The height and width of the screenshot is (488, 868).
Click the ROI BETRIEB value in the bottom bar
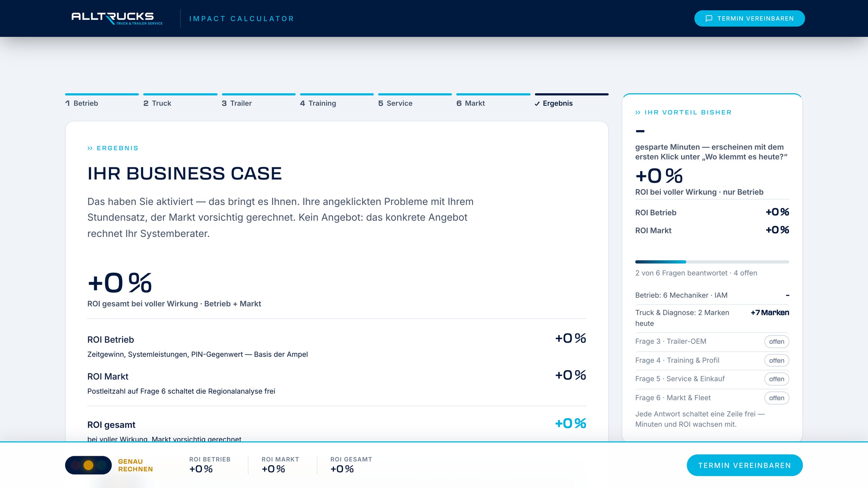point(201,469)
